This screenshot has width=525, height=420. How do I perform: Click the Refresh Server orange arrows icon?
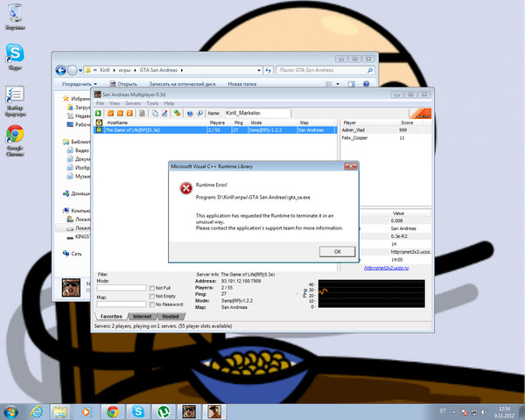[x=129, y=113]
